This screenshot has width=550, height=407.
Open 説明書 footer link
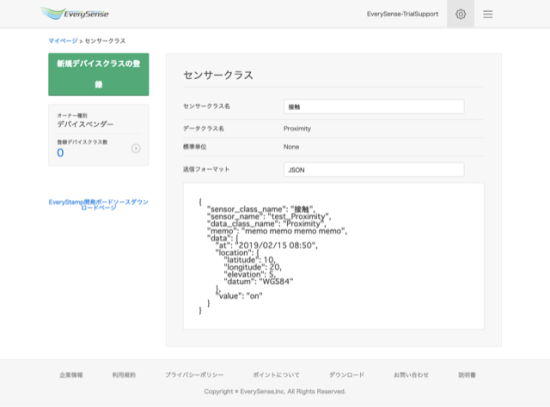coord(467,375)
